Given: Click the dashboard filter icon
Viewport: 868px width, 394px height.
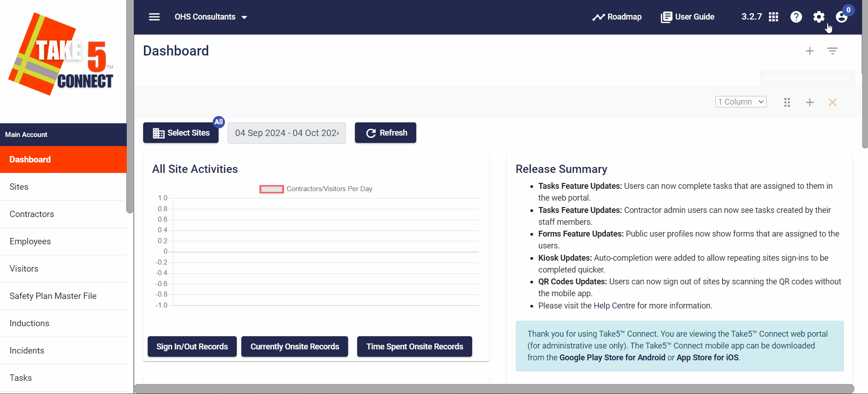Looking at the screenshot, I should (832, 51).
